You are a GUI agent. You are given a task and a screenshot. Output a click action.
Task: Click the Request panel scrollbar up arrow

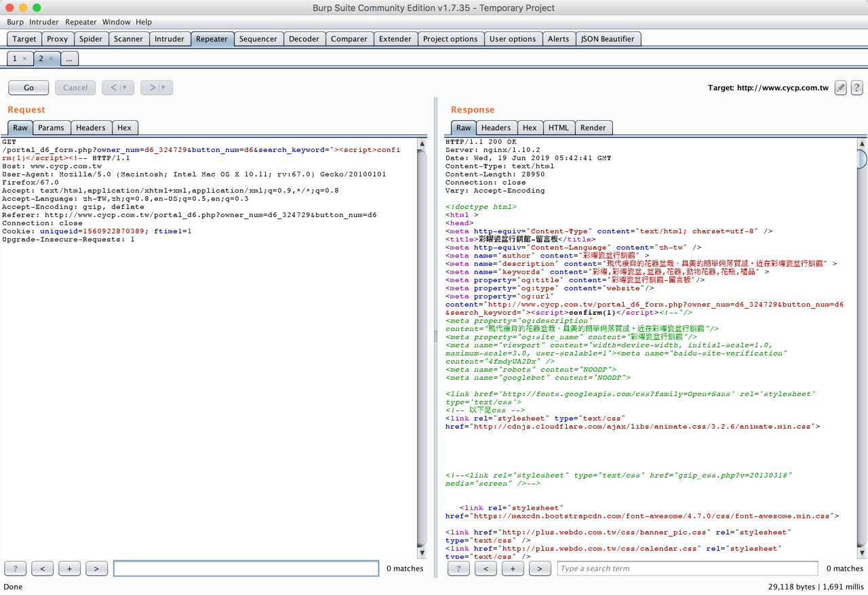(422, 144)
